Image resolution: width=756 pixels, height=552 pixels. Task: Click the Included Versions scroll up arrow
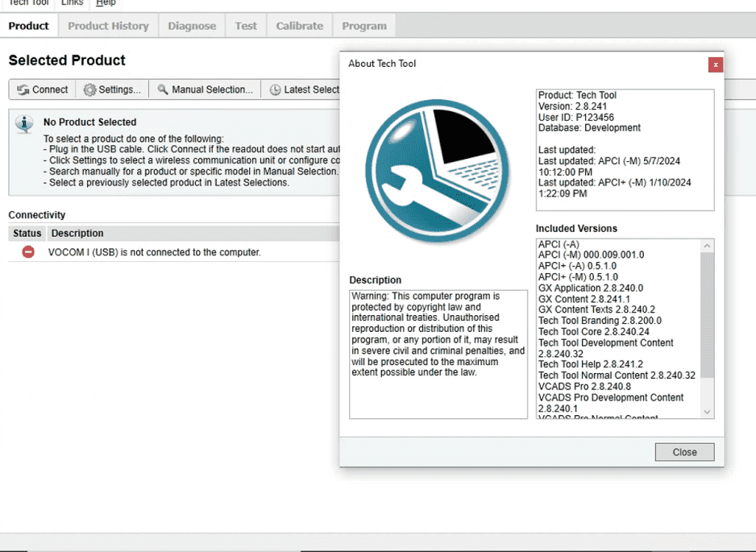pos(707,246)
